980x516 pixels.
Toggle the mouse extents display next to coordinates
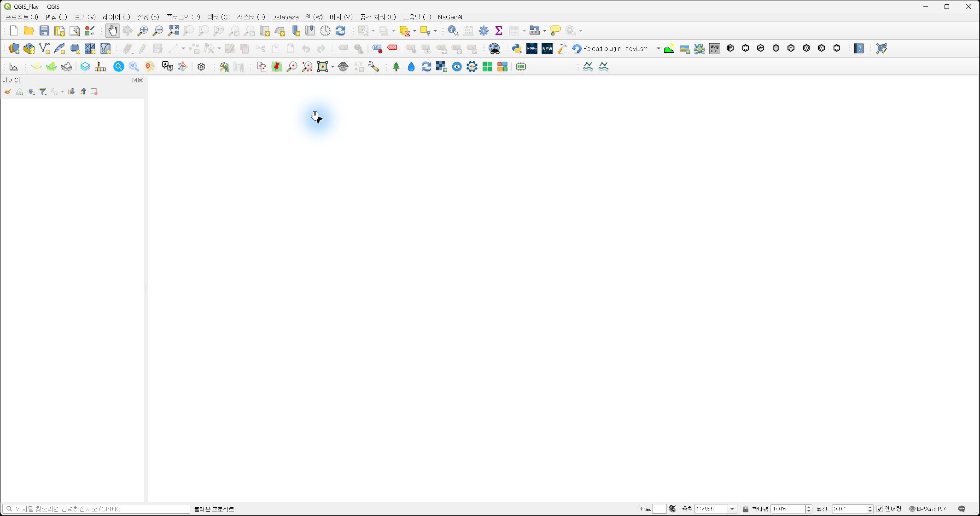[x=672, y=509]
